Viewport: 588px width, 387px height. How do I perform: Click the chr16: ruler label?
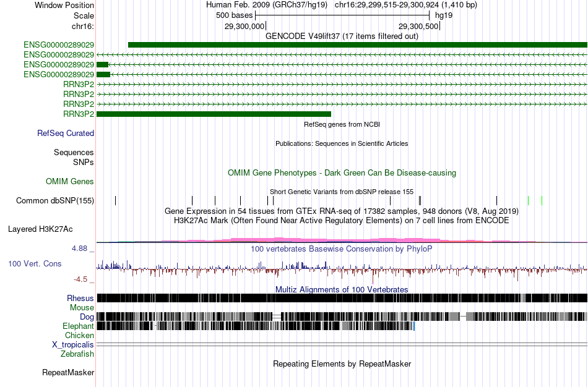(x=82, y=26)
